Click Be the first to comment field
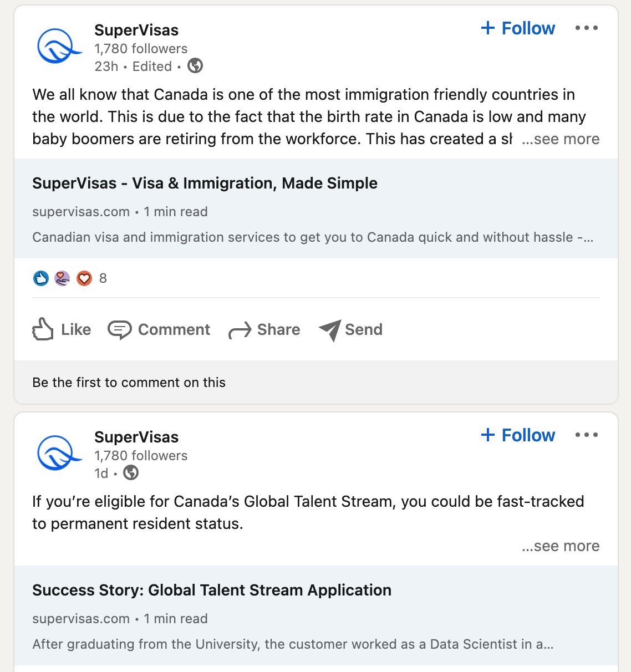This screenshot has height=672, width=631. 129,383
